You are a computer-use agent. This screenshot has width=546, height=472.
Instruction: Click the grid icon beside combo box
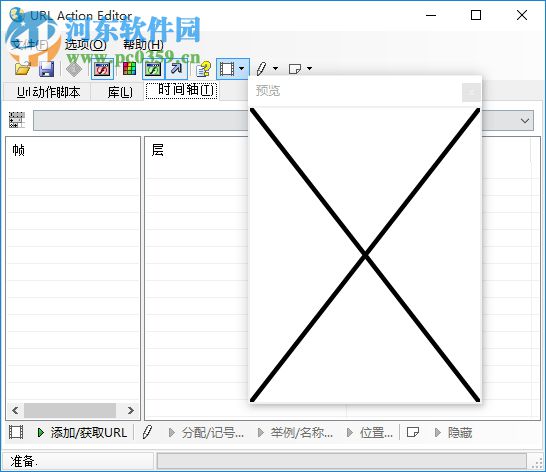click(17, 120)
